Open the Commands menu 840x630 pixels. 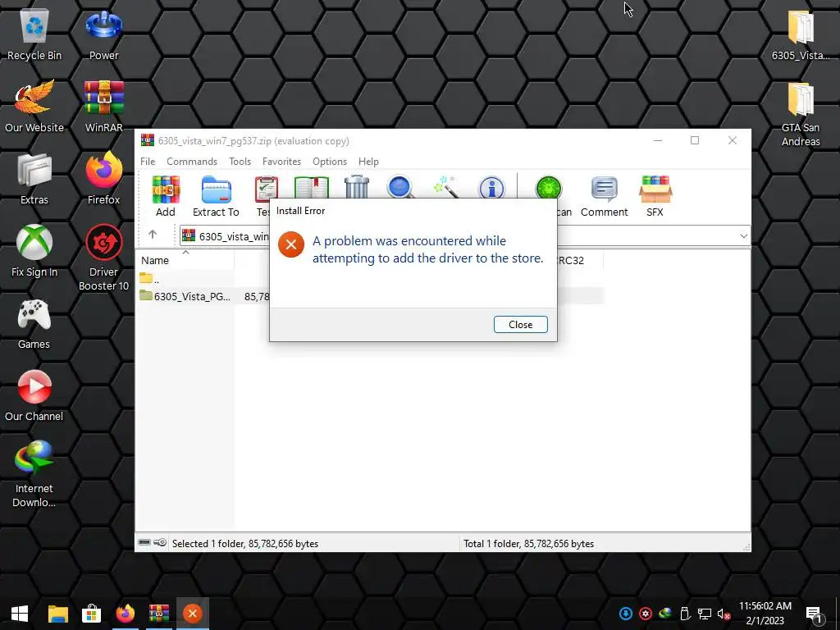(x=192, y=162)
